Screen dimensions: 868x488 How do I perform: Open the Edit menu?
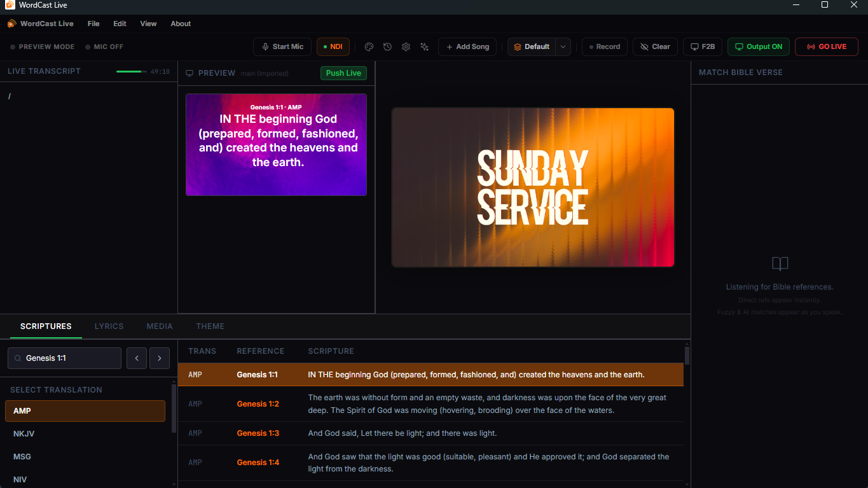click(120, 24)
